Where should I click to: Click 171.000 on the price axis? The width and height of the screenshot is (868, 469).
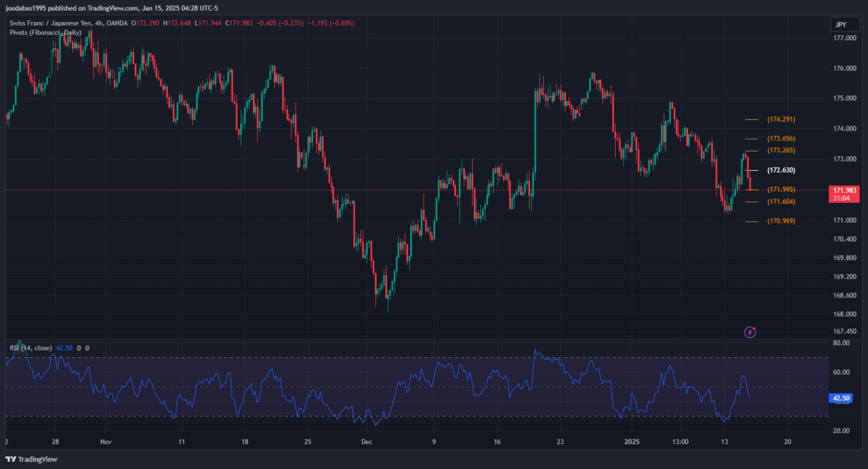point(844,221)
